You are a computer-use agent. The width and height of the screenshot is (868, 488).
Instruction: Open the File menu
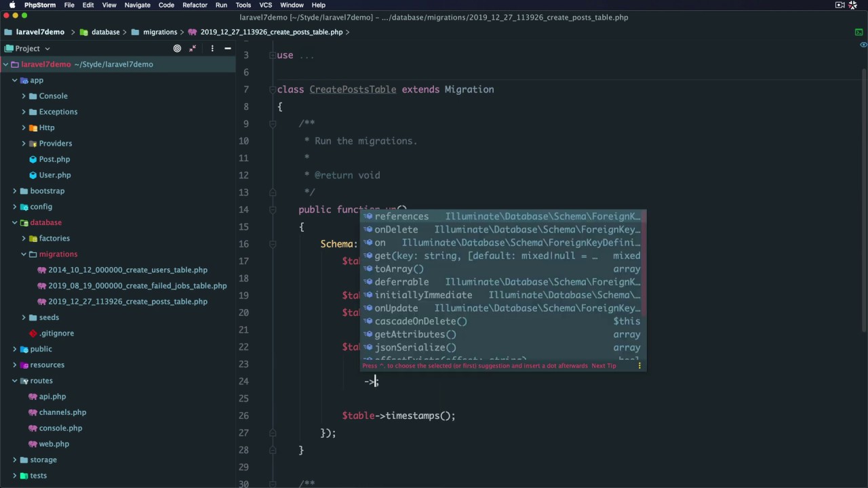[x=69, y=5]
